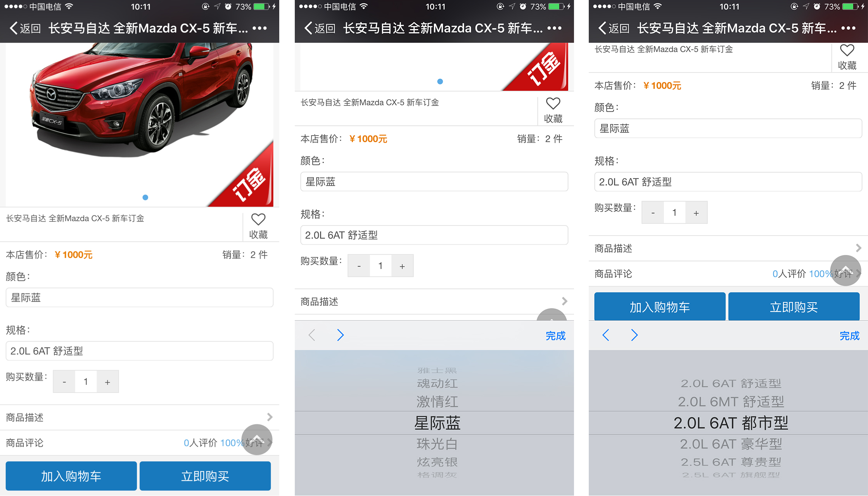The width and height of the screenshot is (868, 496).
Task: Tap the previous-field arrow on right picker toolbar
Action: 606,335
